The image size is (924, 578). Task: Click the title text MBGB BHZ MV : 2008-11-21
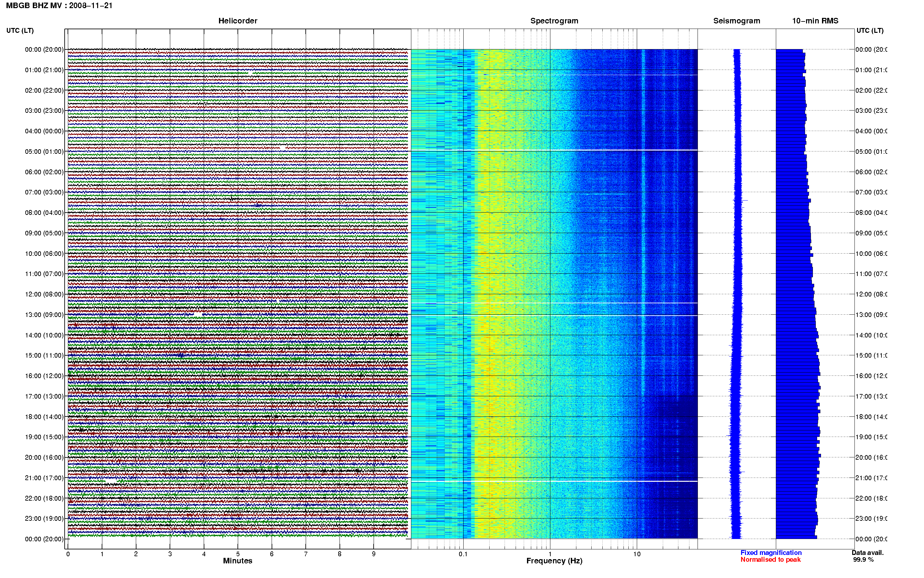point(59,6)
